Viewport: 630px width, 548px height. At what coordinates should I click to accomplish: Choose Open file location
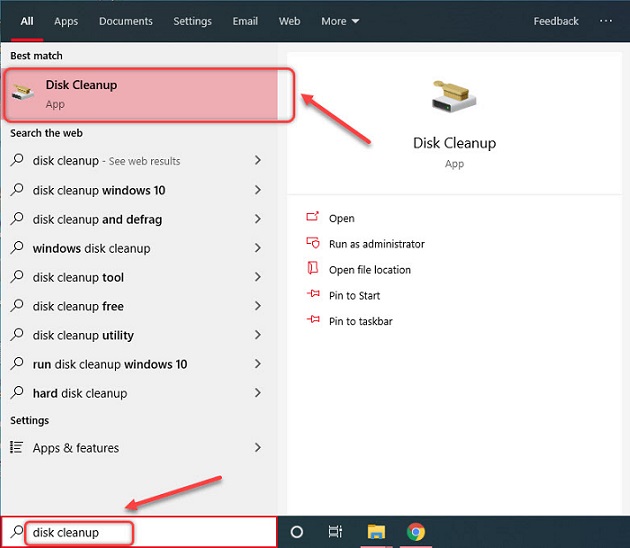[370, 270]
